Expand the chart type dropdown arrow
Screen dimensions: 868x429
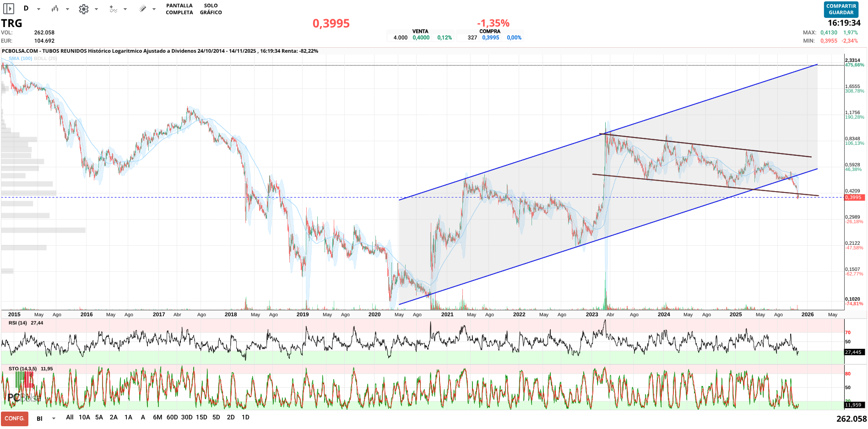tap(67, 9)
